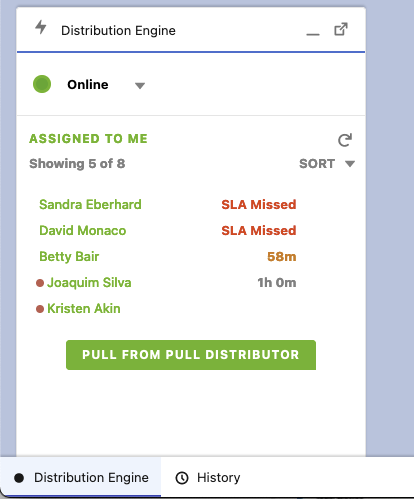Minimize the Distribution Engine panel
Viewport: 414px width, 499px height.
[313, 34]
